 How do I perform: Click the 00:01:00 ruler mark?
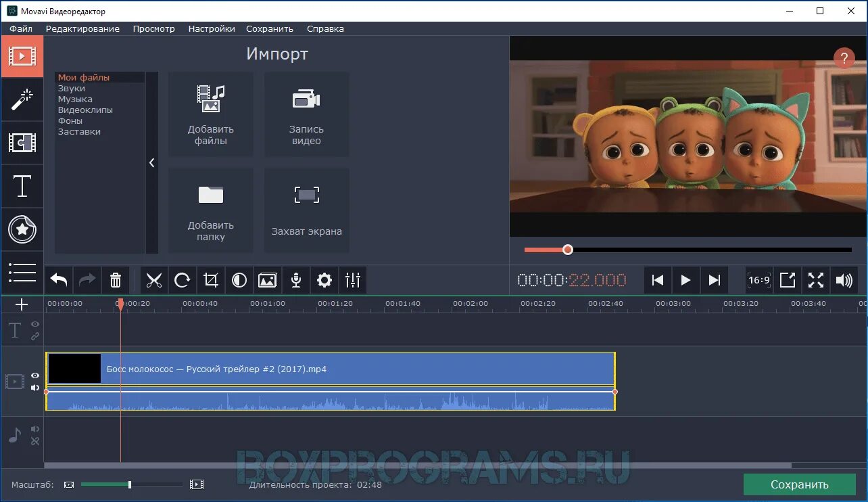click(x=268, y=304)
